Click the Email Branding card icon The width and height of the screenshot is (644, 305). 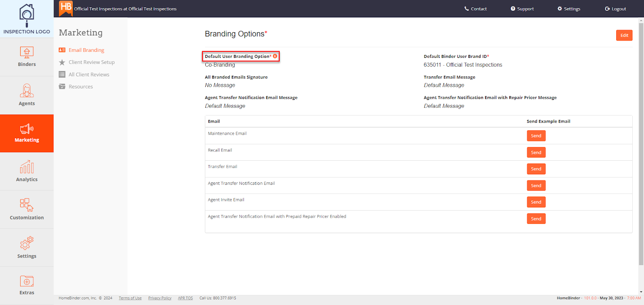62,50
